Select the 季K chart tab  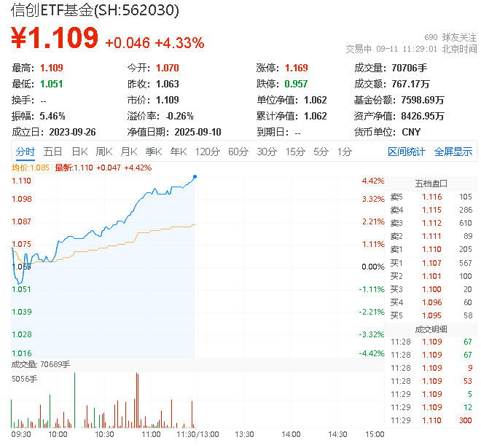pyautogui.click(x=154, y=152)
